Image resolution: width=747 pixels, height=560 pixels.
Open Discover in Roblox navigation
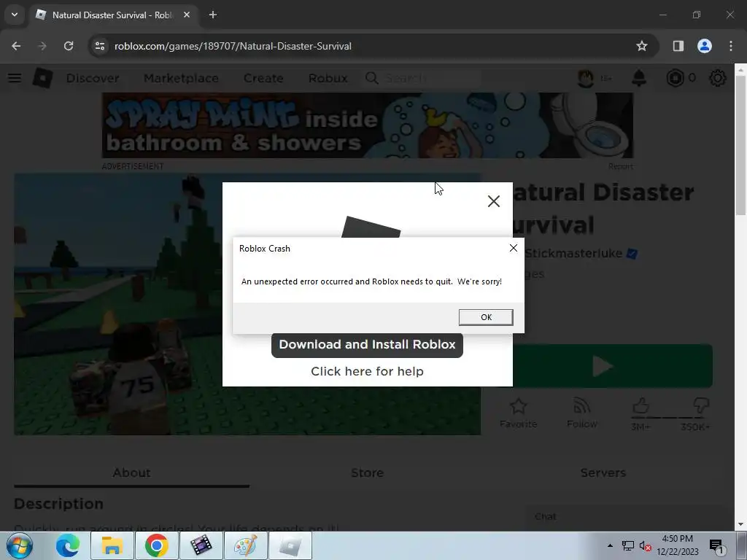tap(93, 78)
